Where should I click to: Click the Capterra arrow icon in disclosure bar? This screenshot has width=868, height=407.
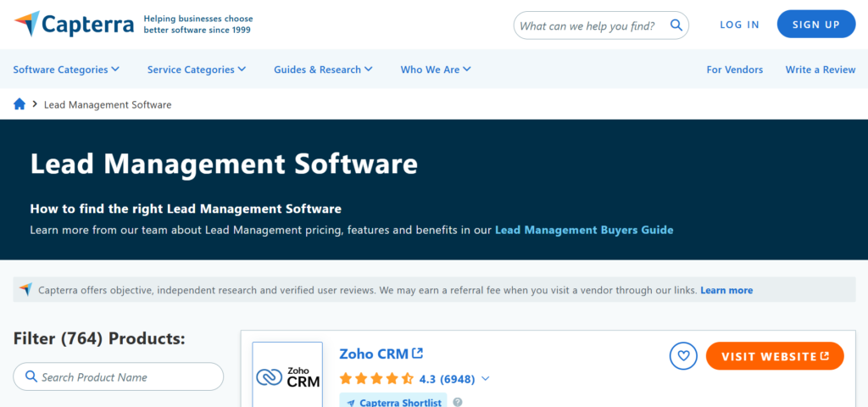(25, 289)
